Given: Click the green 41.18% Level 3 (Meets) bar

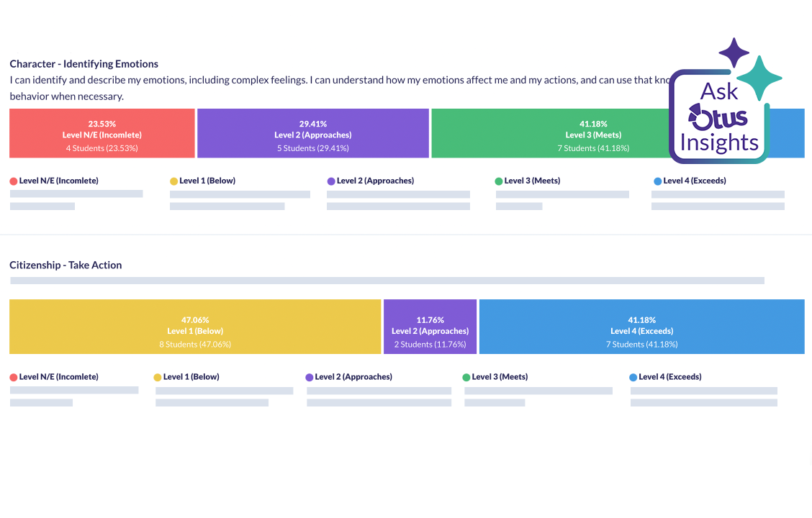Looking at the screenshot, I should click(593, 133).
